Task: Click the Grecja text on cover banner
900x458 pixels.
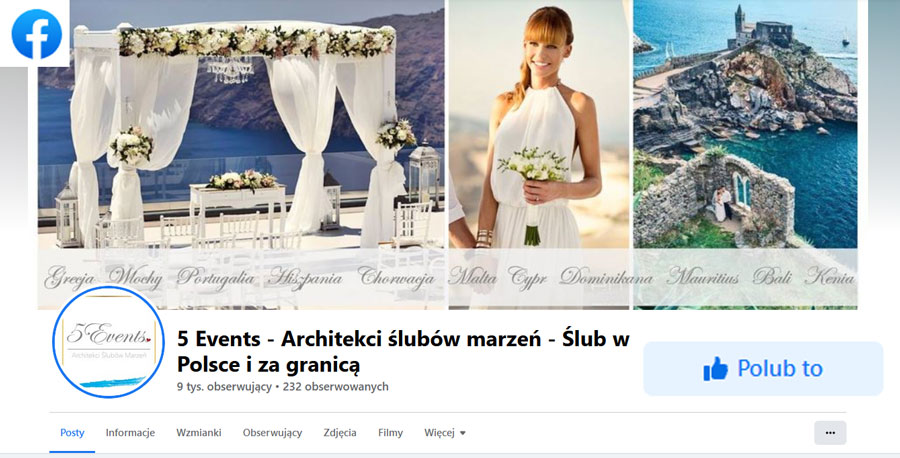Action: (x=69, y=278)
